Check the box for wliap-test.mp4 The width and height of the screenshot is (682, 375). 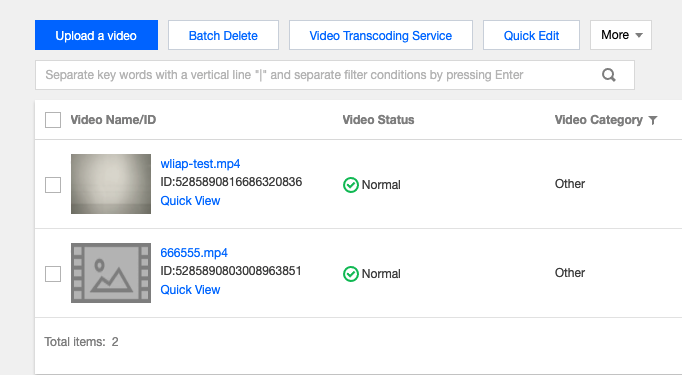tap(53, 185)
